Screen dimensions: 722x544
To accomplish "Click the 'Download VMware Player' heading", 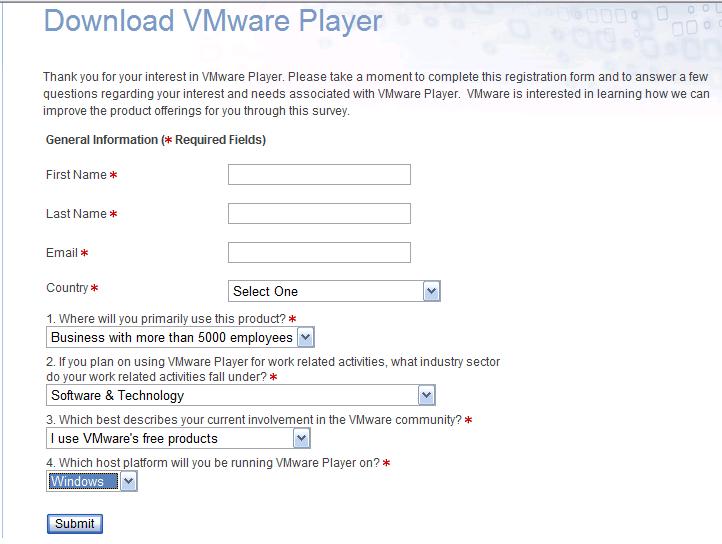I will 213,21.
